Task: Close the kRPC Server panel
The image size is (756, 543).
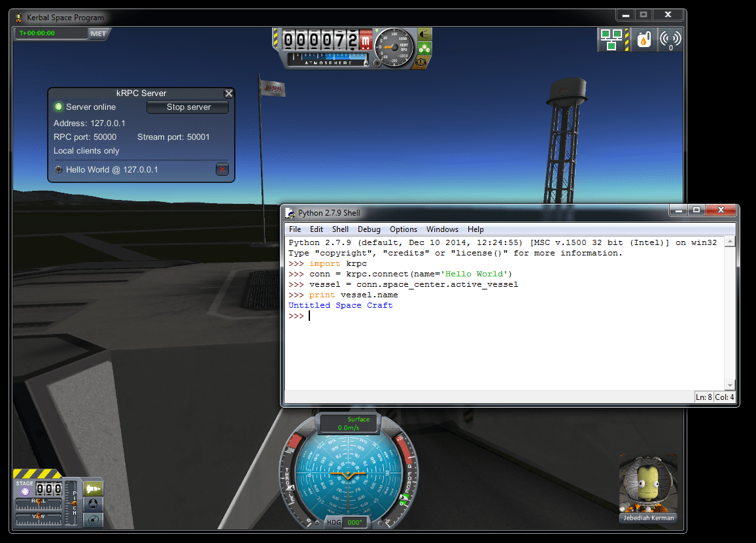Action: point(228,93)
